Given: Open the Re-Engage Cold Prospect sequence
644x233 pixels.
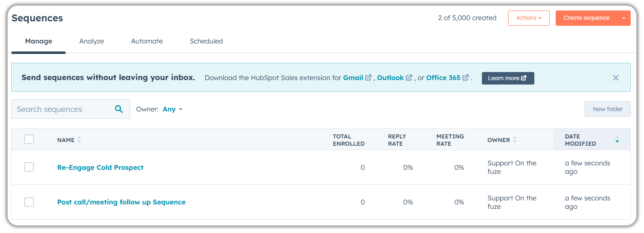Looking at the screenshot, I should point(100,167).
